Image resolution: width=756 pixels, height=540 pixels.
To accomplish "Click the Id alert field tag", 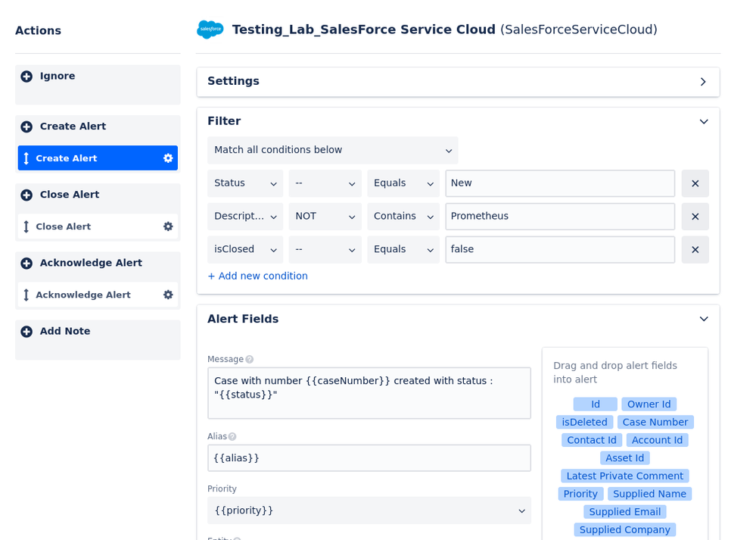I will [596, 404].
